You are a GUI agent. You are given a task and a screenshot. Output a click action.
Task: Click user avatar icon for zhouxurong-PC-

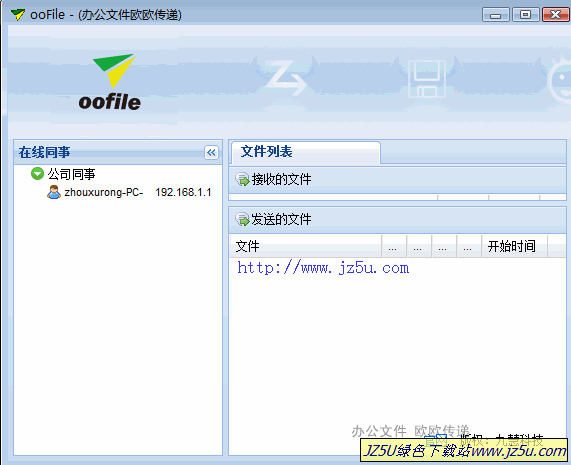pos(54,192)
